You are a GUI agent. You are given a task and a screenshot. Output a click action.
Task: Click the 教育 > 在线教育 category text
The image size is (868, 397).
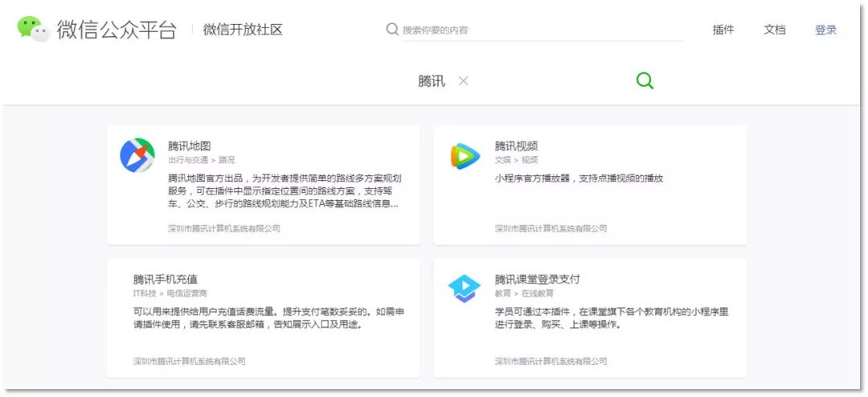pyautogui.click(x=524, y=293)
